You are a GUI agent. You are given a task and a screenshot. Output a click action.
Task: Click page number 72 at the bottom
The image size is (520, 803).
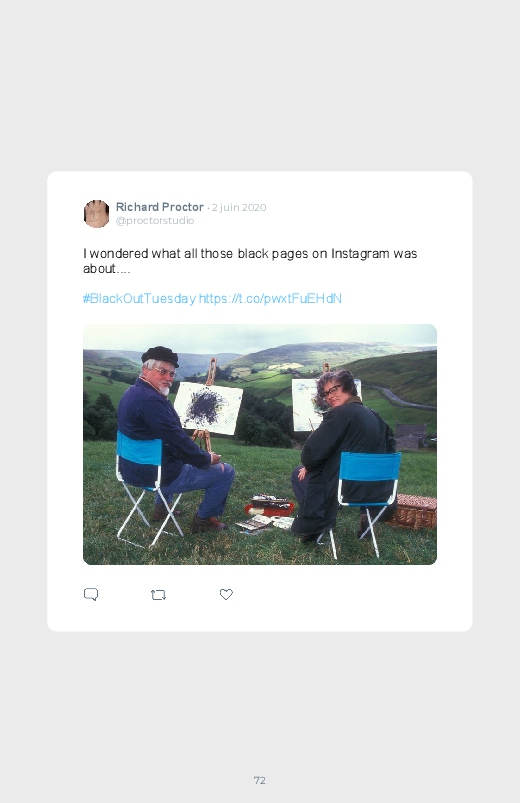[260, 780]
